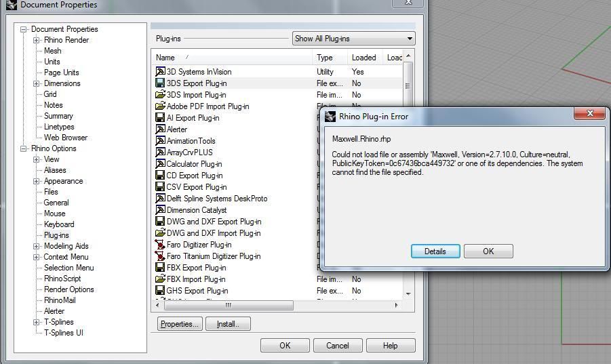Select Grid tree item

(50, 94)
